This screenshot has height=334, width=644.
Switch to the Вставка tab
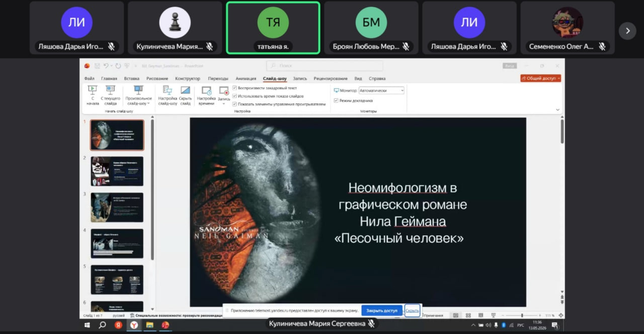132,79
